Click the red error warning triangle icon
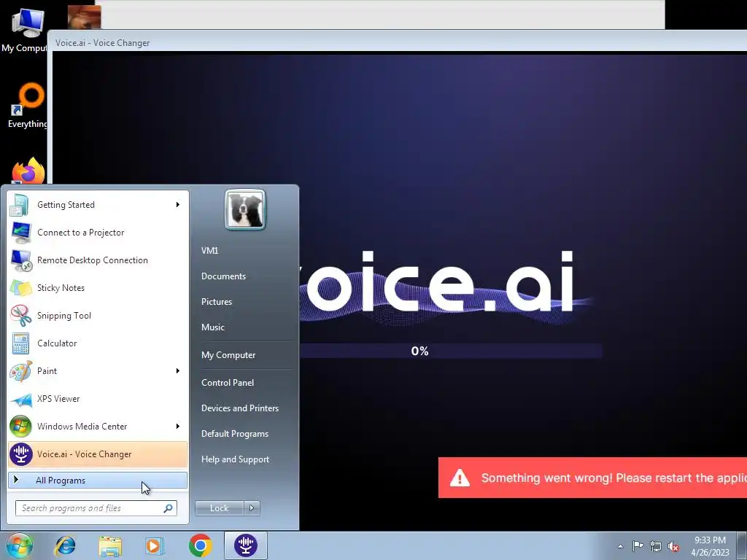747x560 pixels. pos(460,478)
